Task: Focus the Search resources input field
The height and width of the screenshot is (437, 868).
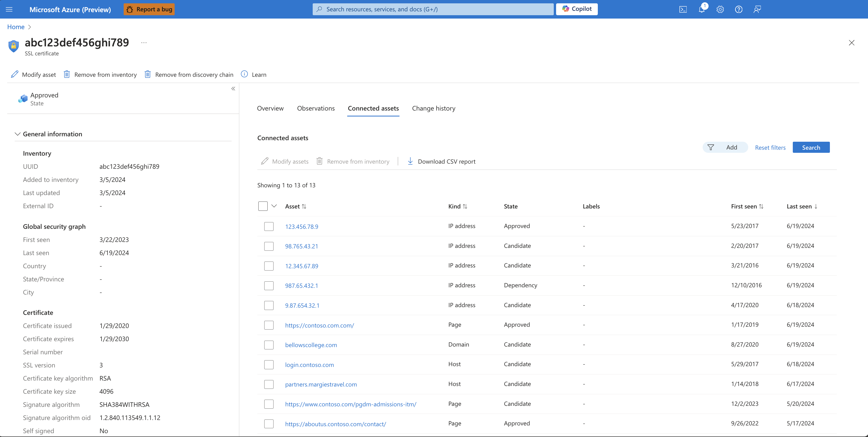Action: [433, 9]
